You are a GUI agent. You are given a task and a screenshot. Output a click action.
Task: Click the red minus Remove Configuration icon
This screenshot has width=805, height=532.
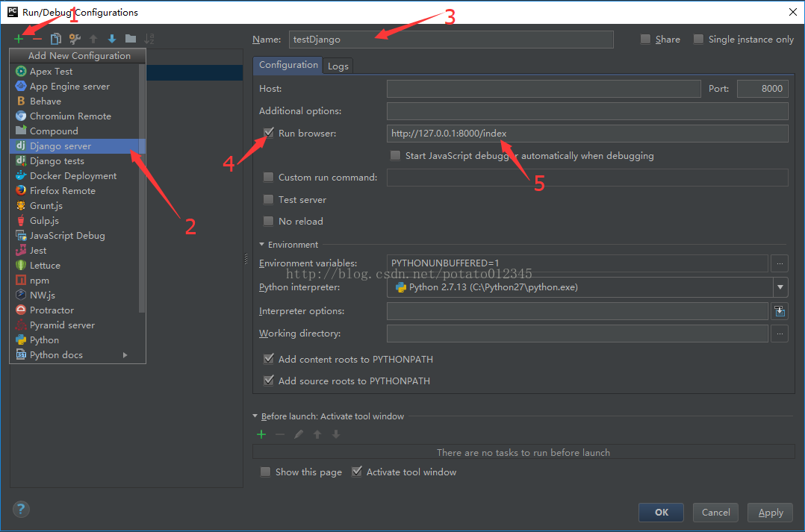tap(37, 39)
